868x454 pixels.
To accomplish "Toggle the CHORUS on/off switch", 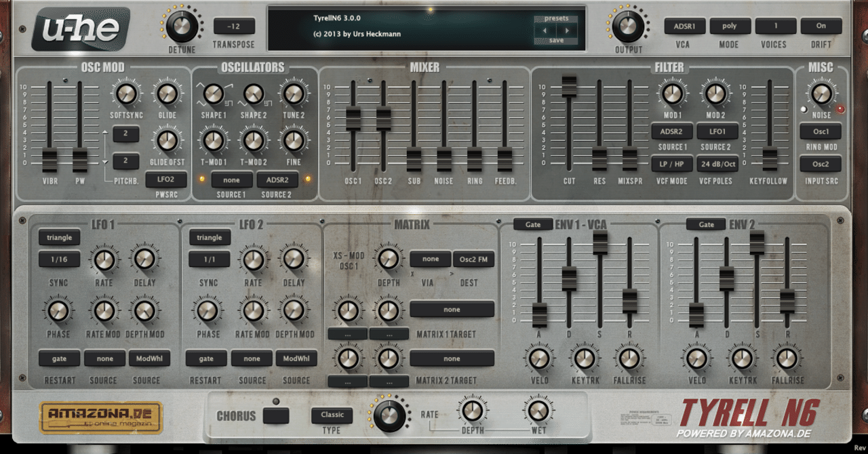I will pyautogui.click(x=276, y=415).
